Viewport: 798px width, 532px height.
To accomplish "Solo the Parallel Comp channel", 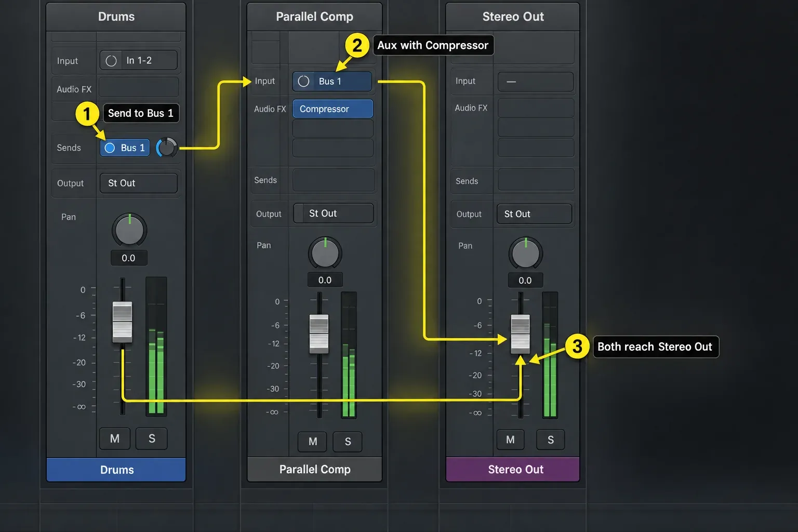I will (348, 442).
